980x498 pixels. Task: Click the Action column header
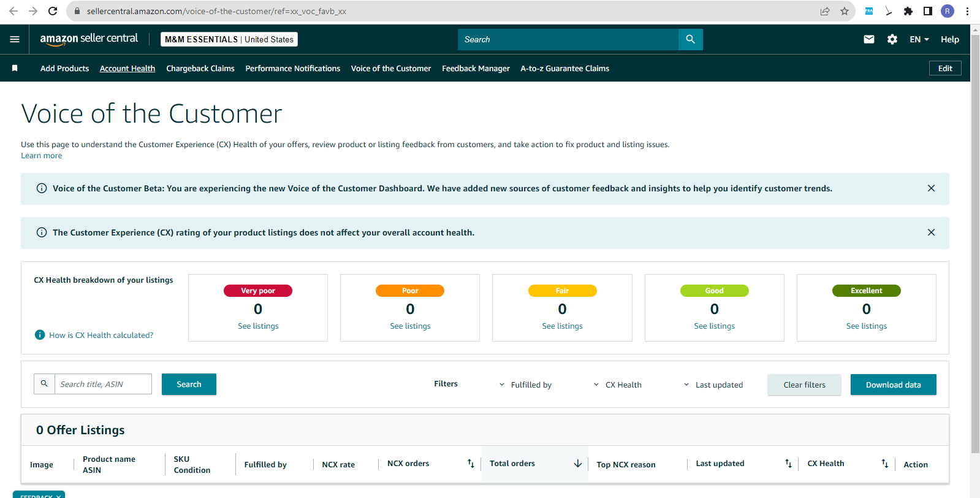click(916, 464)
